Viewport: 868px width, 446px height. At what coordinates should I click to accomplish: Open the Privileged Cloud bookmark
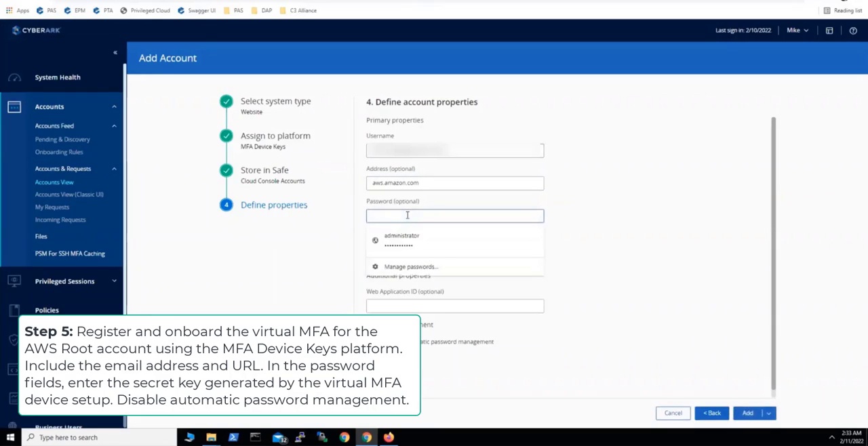(x=145, y=10)
